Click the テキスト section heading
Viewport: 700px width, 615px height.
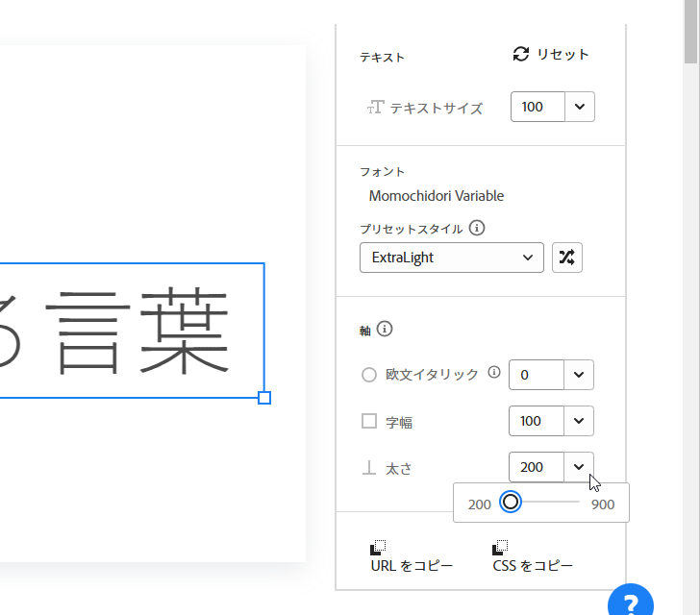(382, 58)
